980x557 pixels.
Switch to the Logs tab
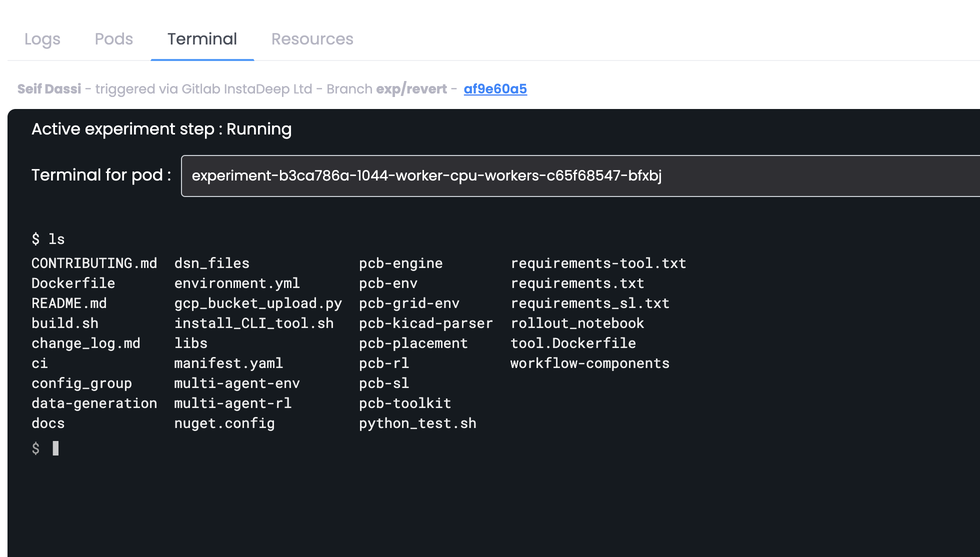(42, 39)
